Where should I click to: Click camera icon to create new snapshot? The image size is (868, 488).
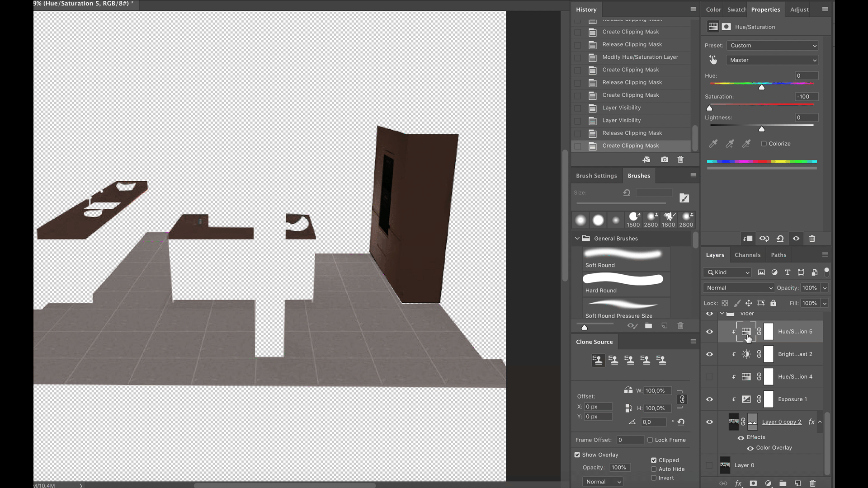664,160
